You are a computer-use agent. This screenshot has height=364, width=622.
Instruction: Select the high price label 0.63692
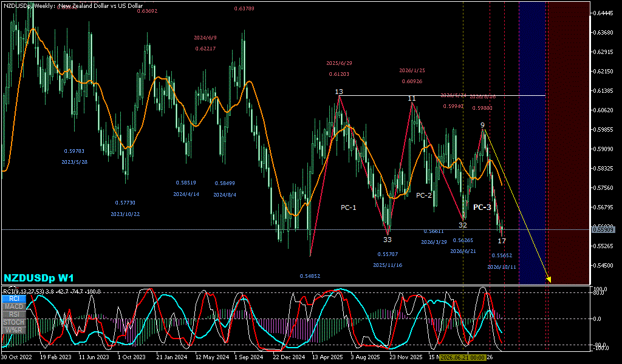click(147, 11)
